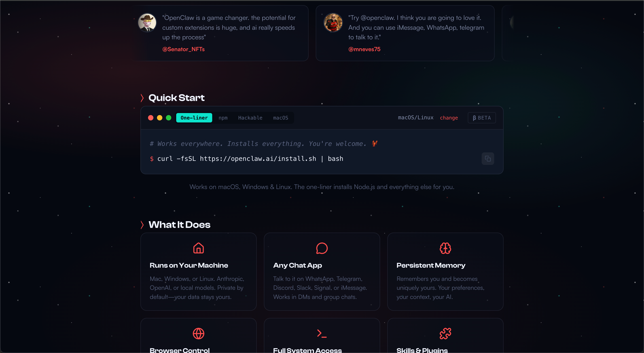The width and height of the screenshot is (644, 353).
Task: Click the puzzle piece icon for Skills & Plugins
Action: 445,334
